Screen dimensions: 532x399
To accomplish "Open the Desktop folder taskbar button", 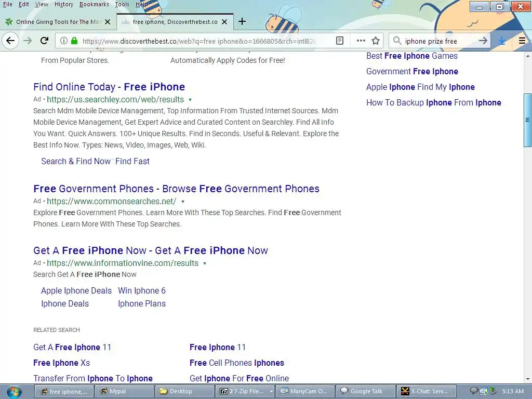I will point(184,392).
